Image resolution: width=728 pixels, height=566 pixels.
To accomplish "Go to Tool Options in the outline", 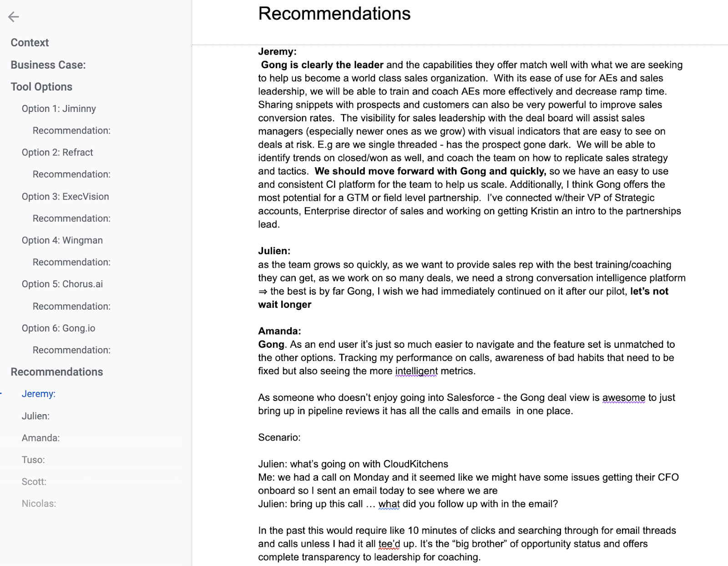I will (x=41, y=87).
